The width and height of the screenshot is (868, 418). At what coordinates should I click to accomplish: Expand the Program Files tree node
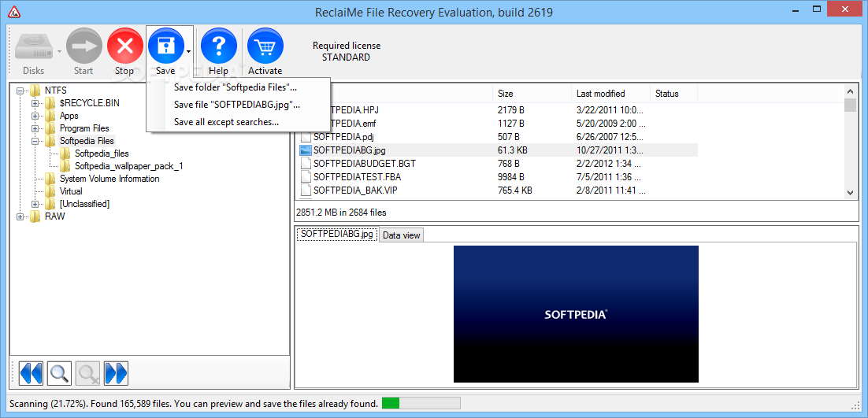tap(35, 128)
